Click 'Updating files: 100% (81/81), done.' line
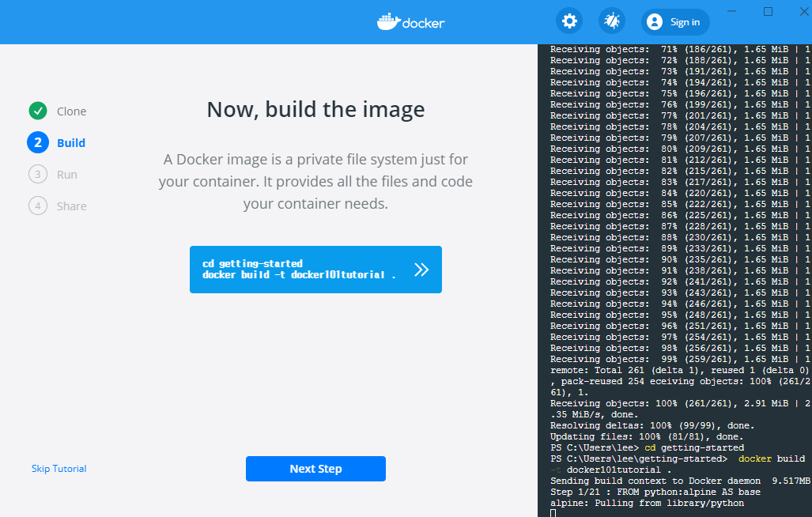 tap(647, 436)
